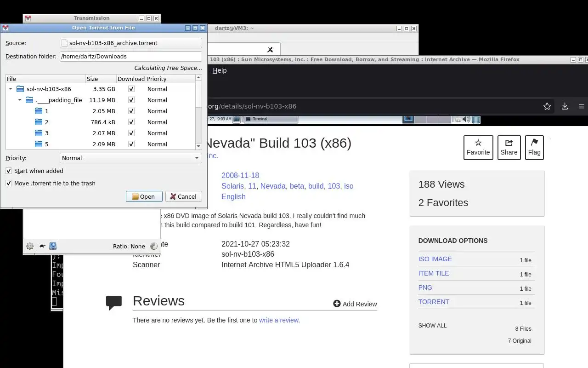The image size is (588, 368).
Task: Click the Ratio: None status label
Action: click(129, 246)
